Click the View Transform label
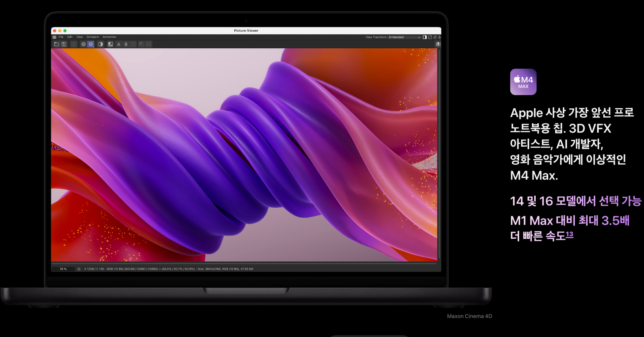Screen dimensions: 644x337 pos(376,37)
